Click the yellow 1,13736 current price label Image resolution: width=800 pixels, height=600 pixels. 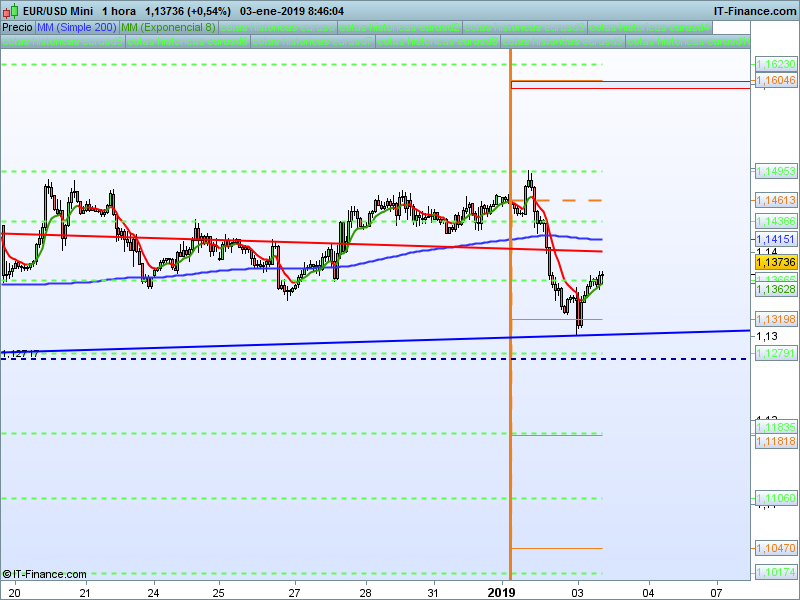(776, 262)
